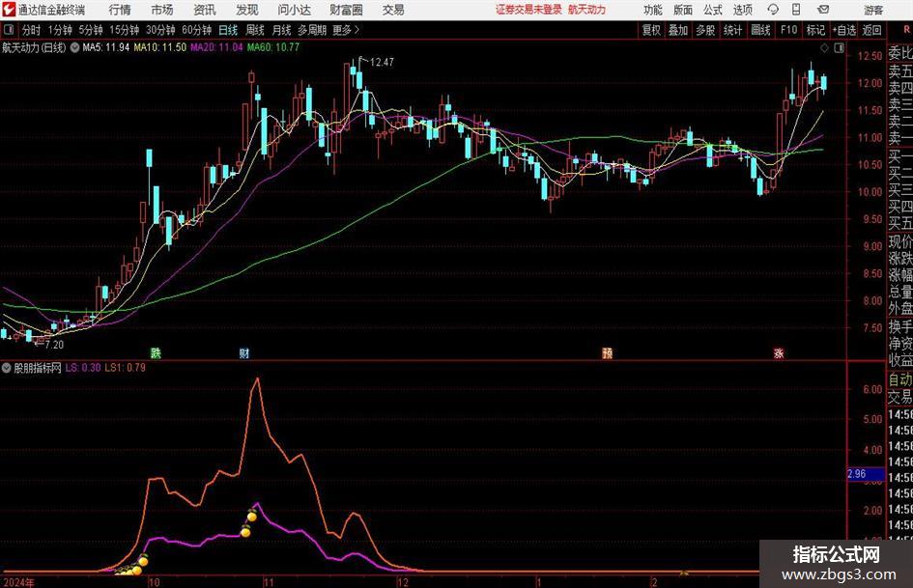This screenshot has width=913, height=588.
Task: Click the 标记 mark button
Action: tap(815, 30)
